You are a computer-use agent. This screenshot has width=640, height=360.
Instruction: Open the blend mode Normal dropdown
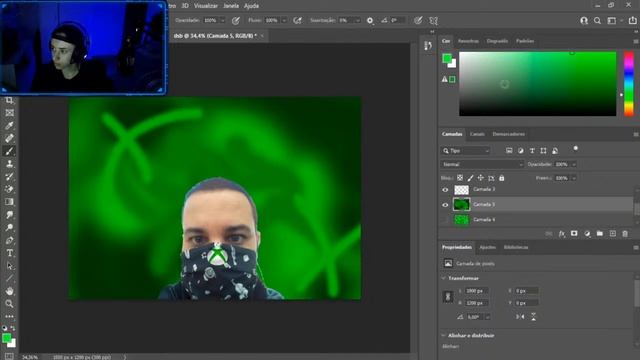(482, 164)
